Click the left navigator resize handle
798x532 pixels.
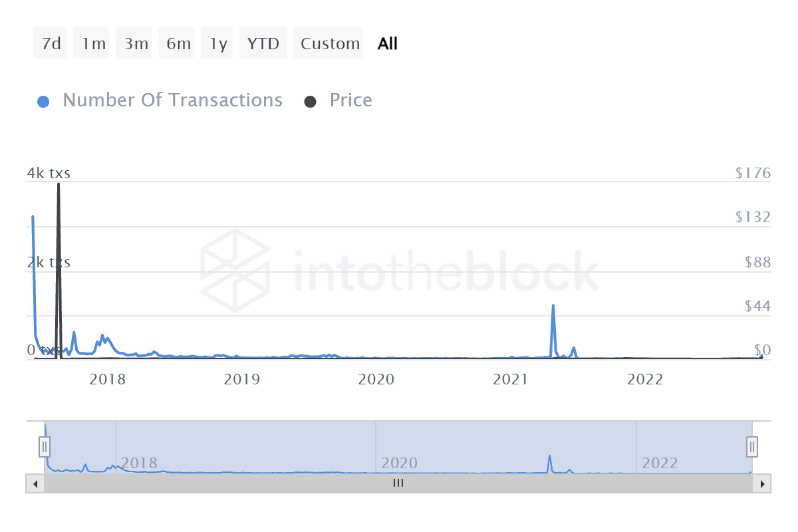pos(44,446)
